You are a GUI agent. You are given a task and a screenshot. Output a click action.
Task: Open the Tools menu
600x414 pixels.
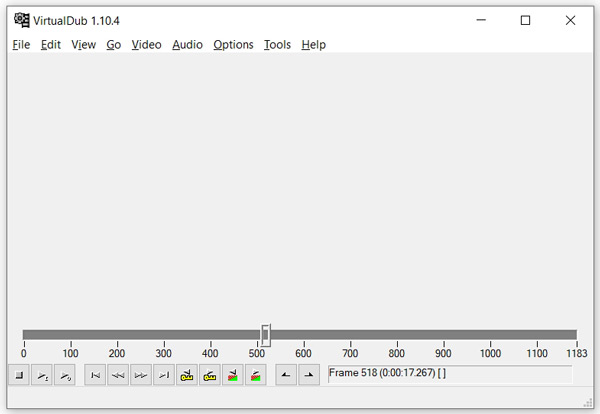pyautogui.click(x=277, y=45)
